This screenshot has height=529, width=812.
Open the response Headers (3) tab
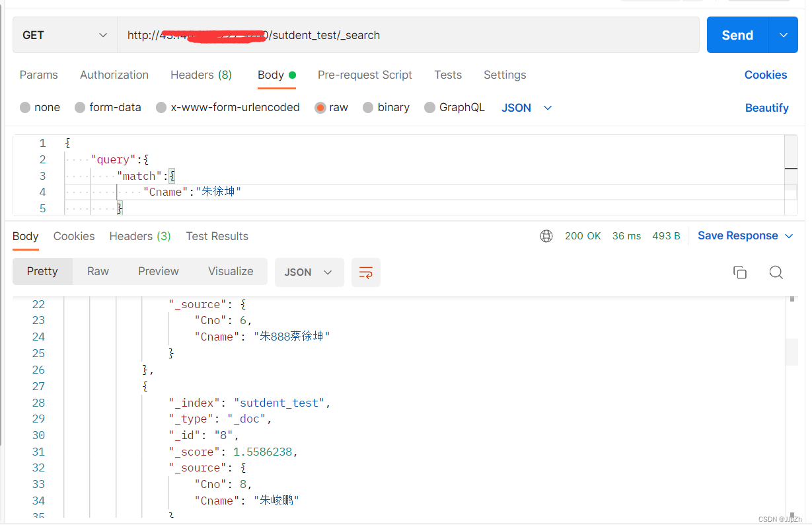pyautogui.click(x=140, y=236)
